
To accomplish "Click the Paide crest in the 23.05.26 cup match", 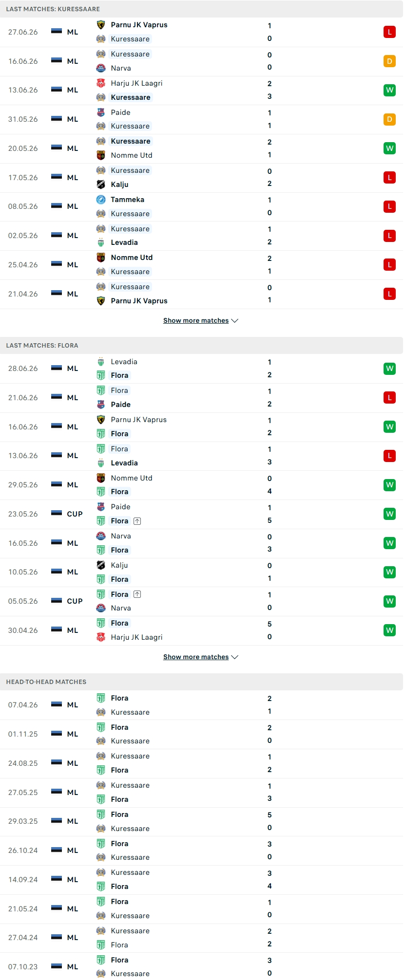I will click(101, 507).
